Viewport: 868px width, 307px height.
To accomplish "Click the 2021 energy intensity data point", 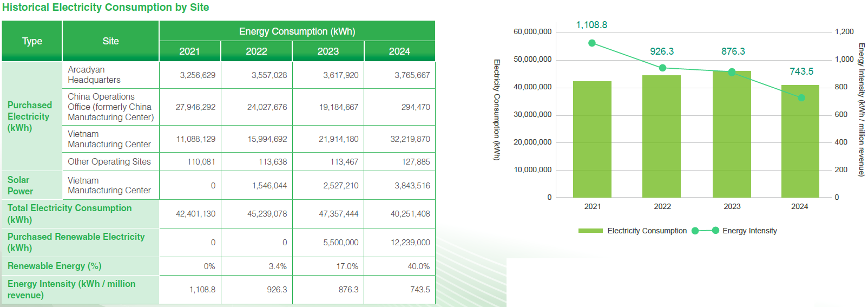I will 592,43.
